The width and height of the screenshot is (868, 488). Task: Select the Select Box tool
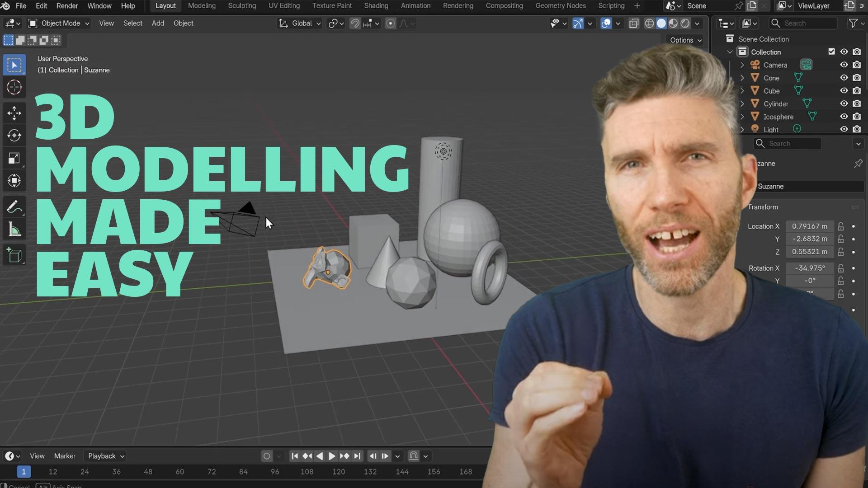[x=14, y=65]
